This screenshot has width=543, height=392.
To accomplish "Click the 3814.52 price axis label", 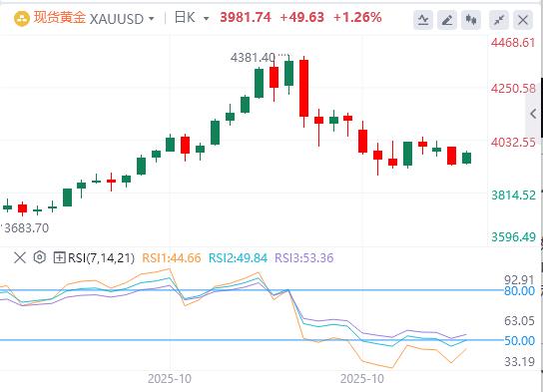I will (x=513, y=196).
